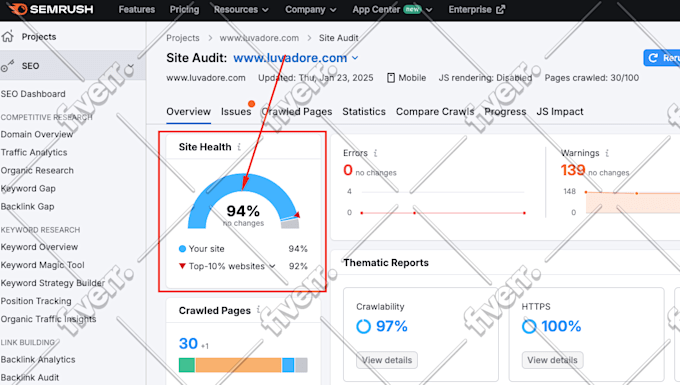Click the red Top-10% websites triangle marker
The width and height of the screenshot is (680, 385).
pos(182,266)
